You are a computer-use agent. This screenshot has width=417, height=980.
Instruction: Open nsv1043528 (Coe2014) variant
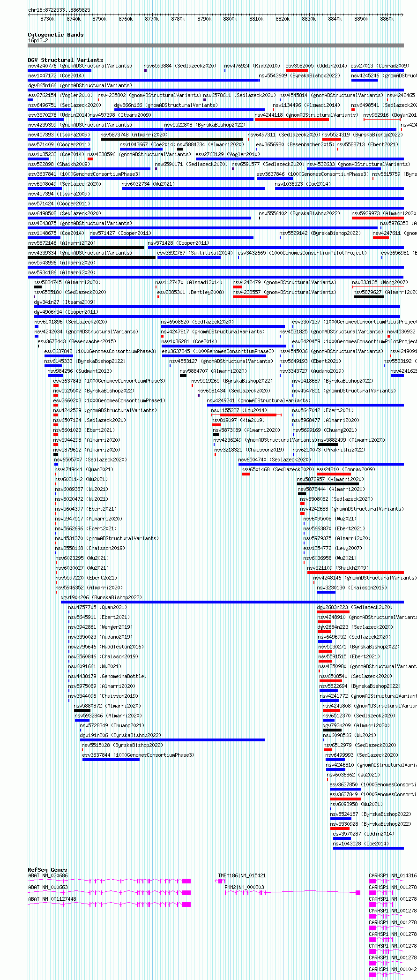pos(361,844)
